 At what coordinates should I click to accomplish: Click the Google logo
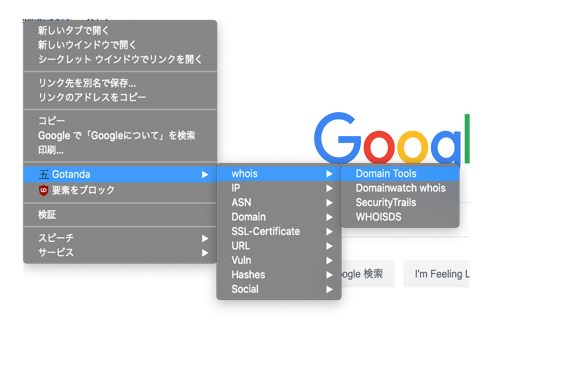point(392,137)
